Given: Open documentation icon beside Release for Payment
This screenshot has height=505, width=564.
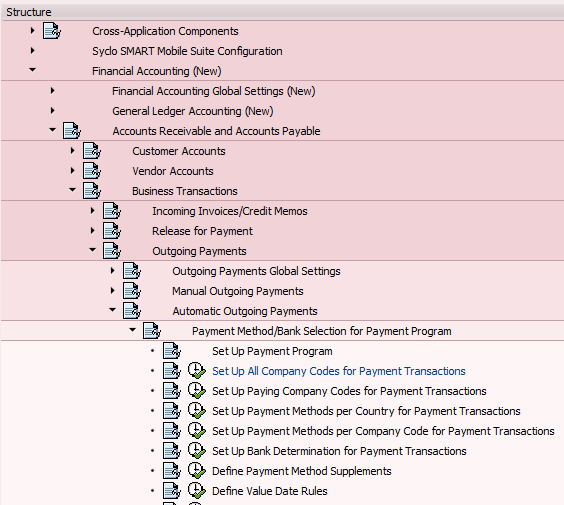Looking at the screenshot, I should [112, 231].
